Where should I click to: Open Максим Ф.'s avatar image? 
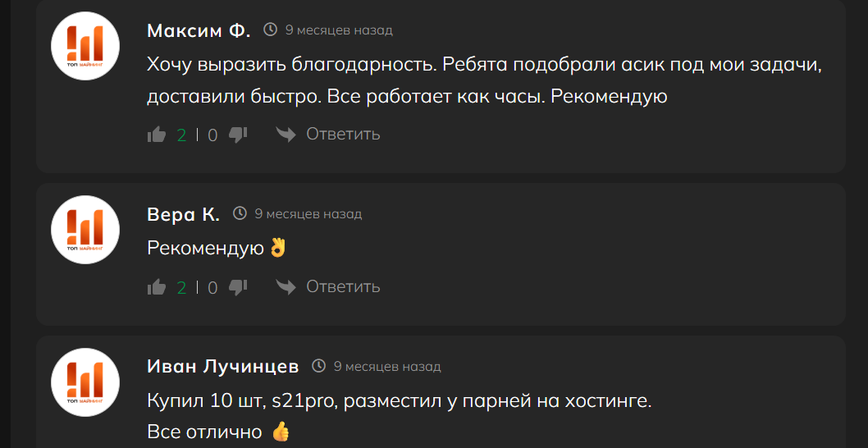coord(86,47)
